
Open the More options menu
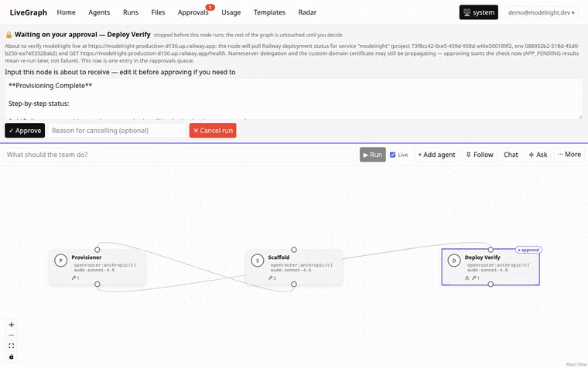(x=569, y=155)
